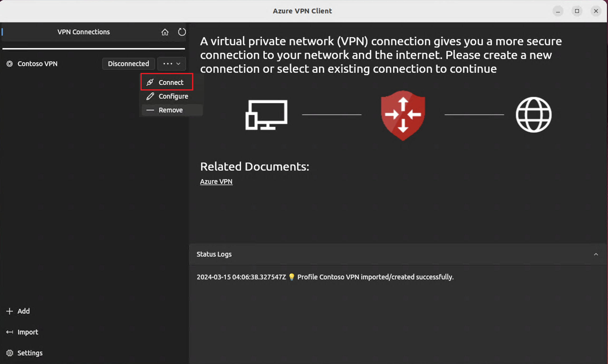This screenshot has height=364, width=608.
Task: Maximize the Azure VPN Client window
Action: click(577, 11)
